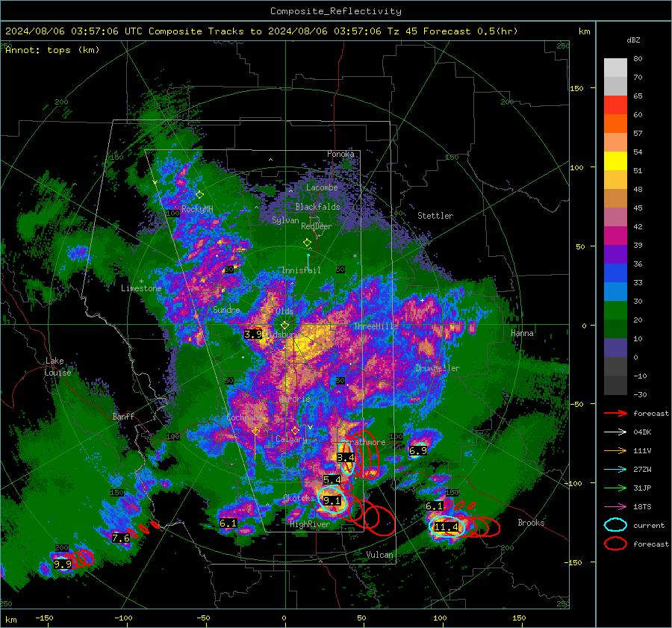Click the cyan 'current' ellipse legend icon

tap(615, 525)
